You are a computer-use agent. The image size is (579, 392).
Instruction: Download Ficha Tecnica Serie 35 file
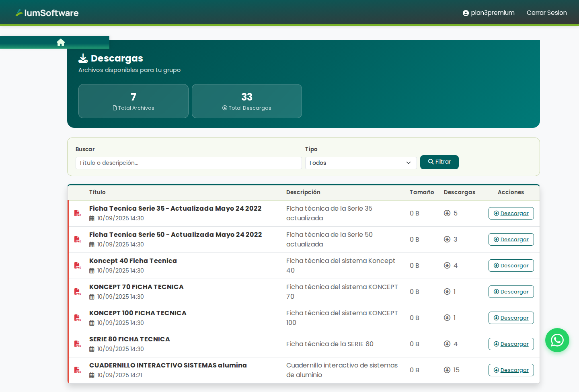tap(511, 213)
